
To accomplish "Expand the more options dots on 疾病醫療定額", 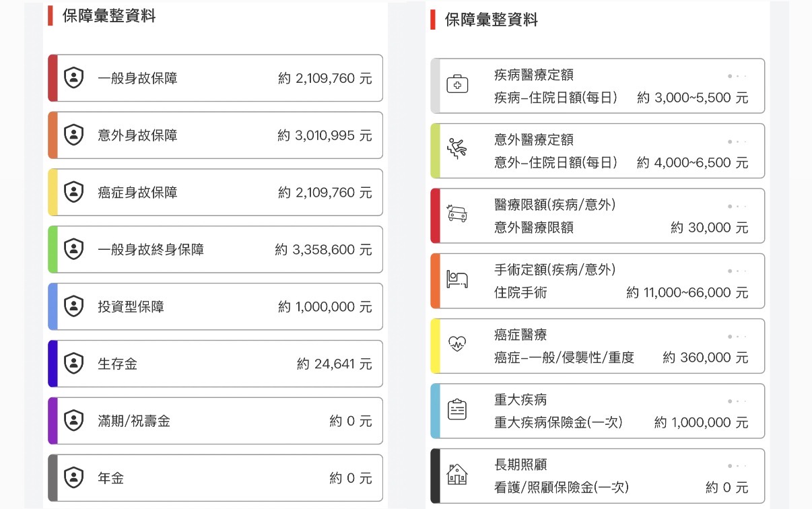I will point(737,76).
